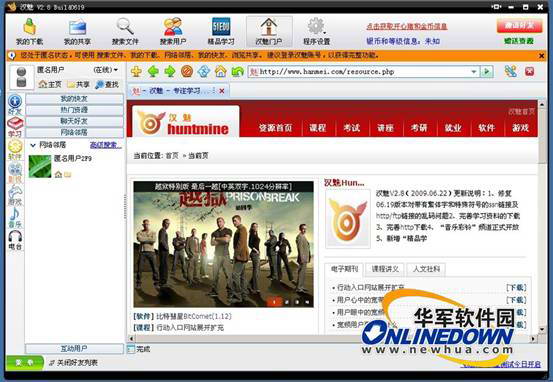Select 学习 sidebar book icon
This screenshot has width=553, height=382.
(15, 127)
